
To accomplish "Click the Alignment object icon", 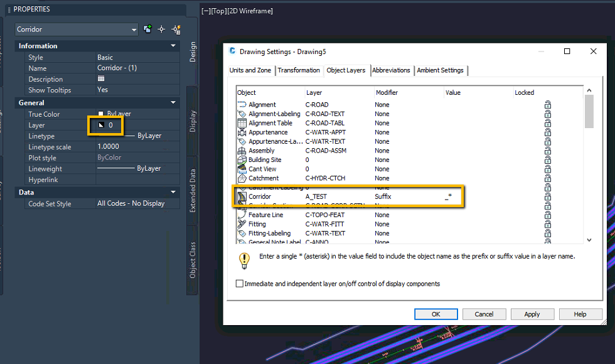I will (x=242, y=104).
